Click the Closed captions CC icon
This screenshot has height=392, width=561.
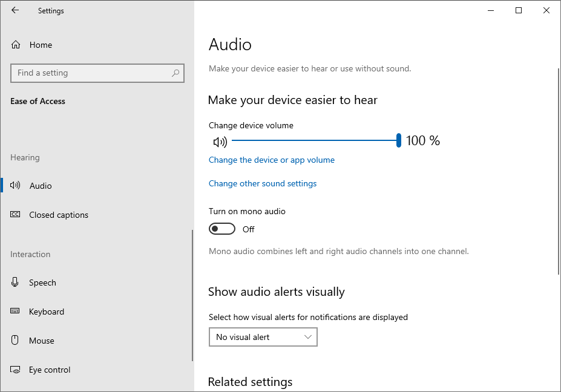[x=15, y=214]
